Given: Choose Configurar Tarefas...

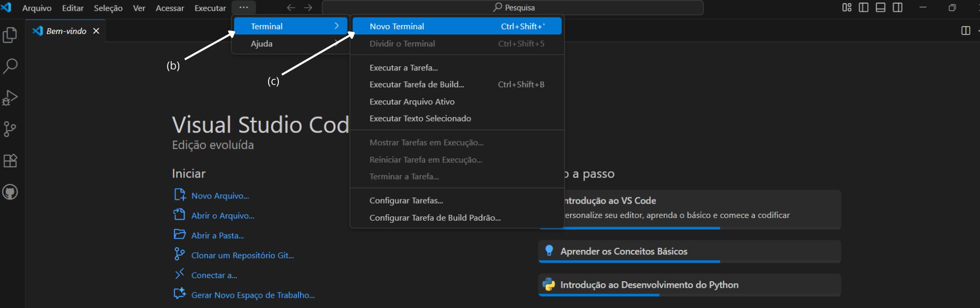Looking at the screenshot, I should point(457,201).
